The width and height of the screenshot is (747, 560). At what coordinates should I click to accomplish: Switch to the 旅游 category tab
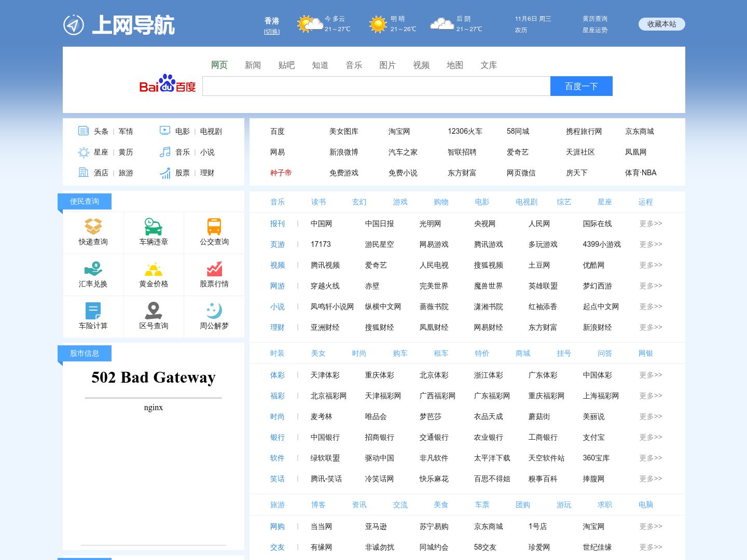click(278, 505)
